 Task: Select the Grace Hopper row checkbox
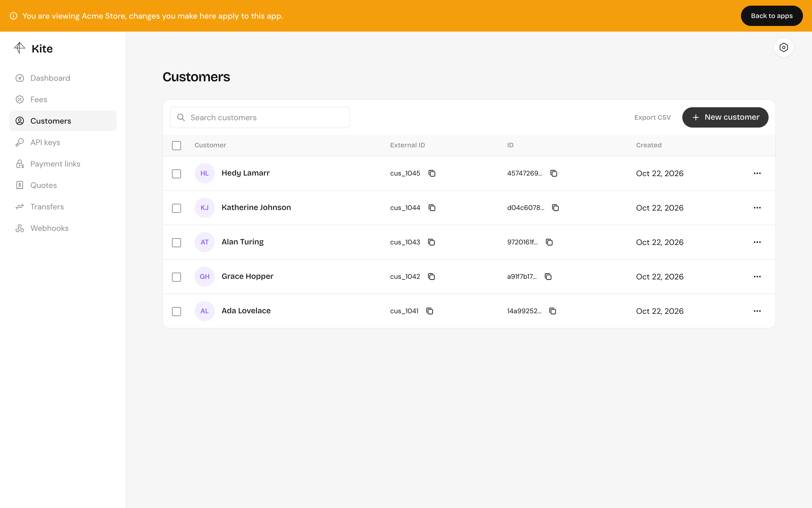point(176,277)
